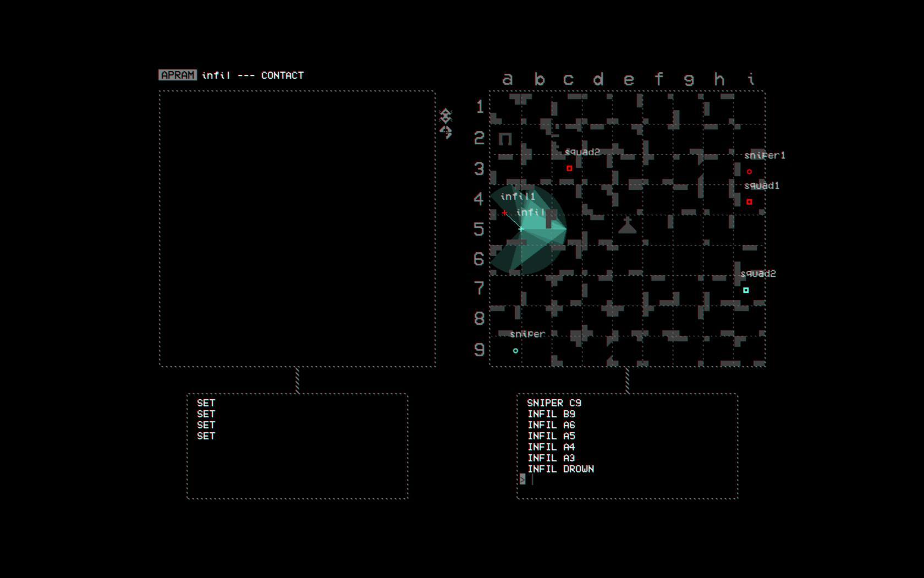The height and width of the screenshot is (578, 924).
Task: Click the red infil1 enemy cross marker
Action: click(x=504, y=212)
